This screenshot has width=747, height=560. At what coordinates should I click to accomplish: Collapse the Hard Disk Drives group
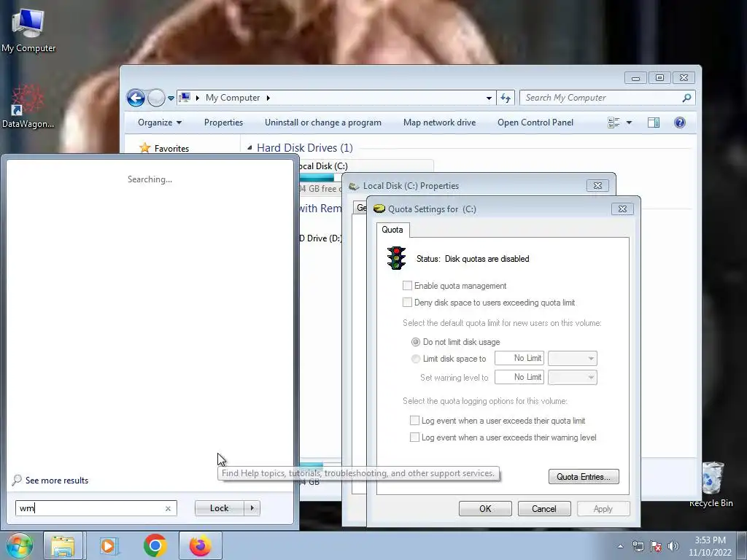249,148
